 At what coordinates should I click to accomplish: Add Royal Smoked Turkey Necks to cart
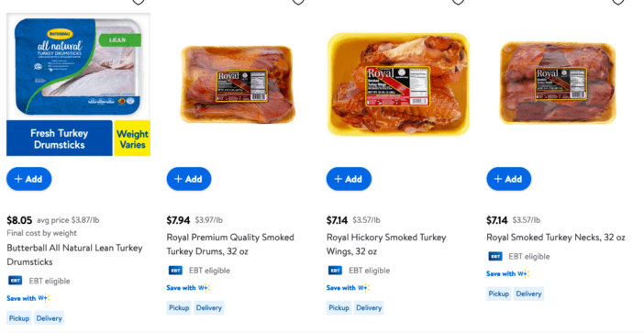(509, 179)
